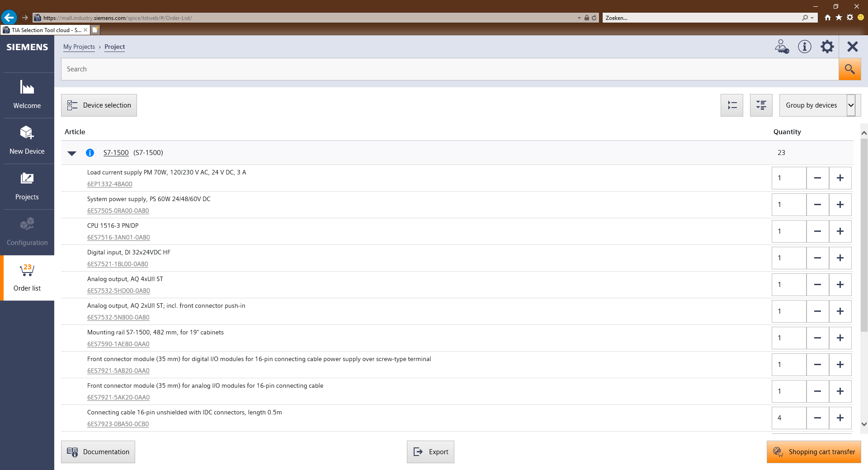Open article link 6ES7505-0RA00-0AB0

tap(118, 211)
